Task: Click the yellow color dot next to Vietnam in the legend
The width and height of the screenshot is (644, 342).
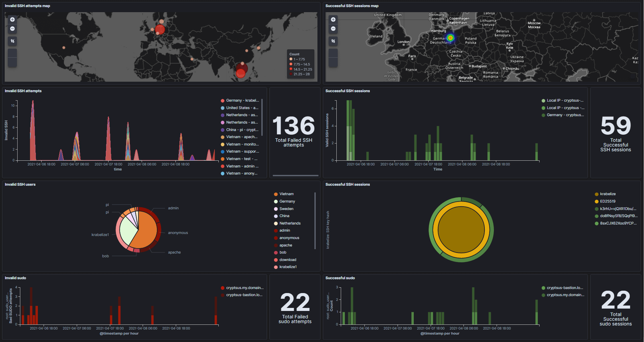Action: point(276,194)
